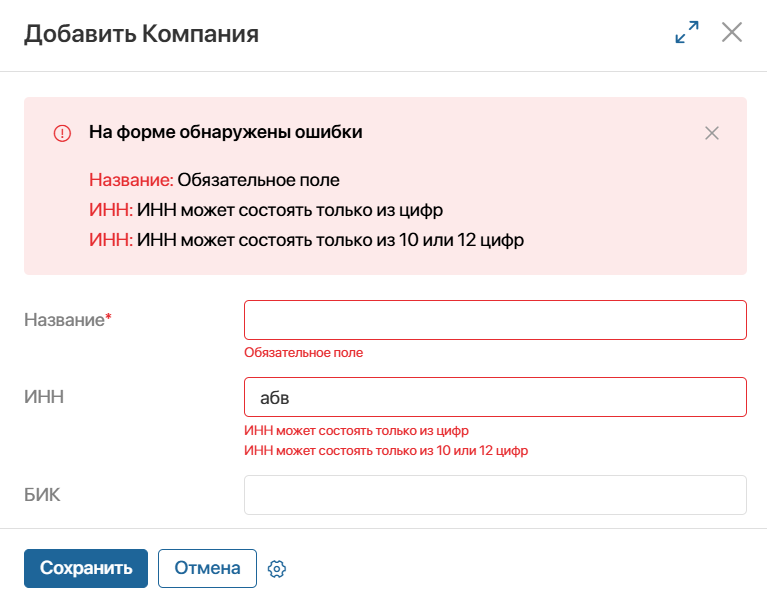
Task: Focus the Название input field
Action: coord(495,320)
